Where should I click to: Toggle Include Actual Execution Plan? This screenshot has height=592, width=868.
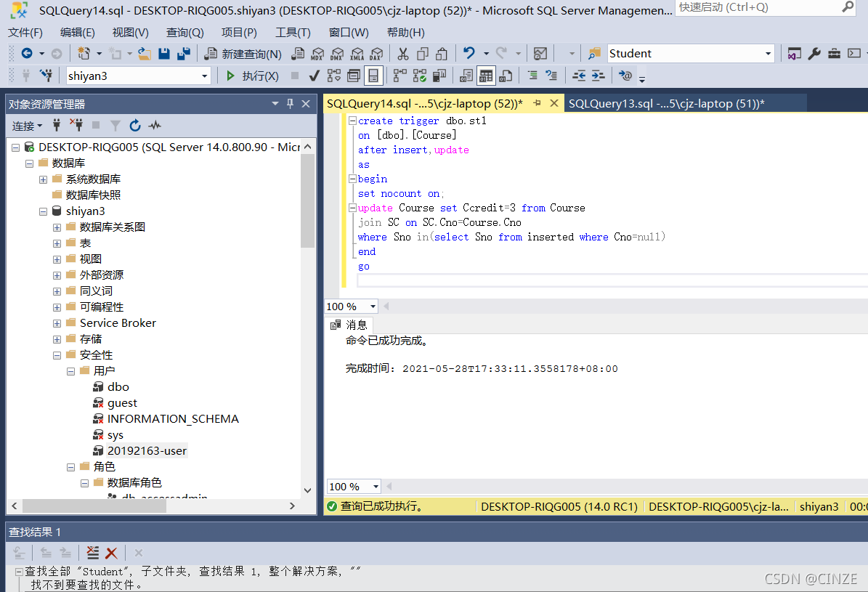(x=399, y=76)
